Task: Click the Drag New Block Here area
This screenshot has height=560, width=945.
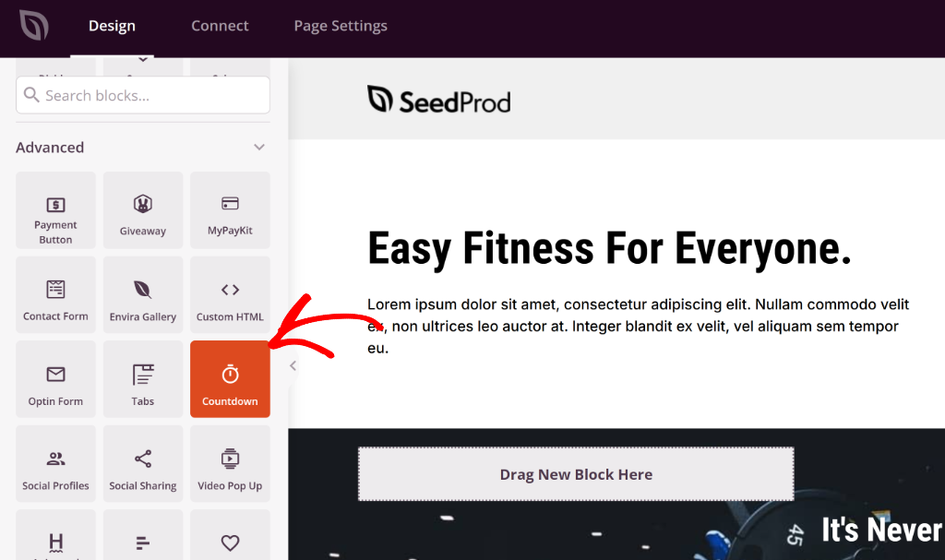Action: point(576,474)
